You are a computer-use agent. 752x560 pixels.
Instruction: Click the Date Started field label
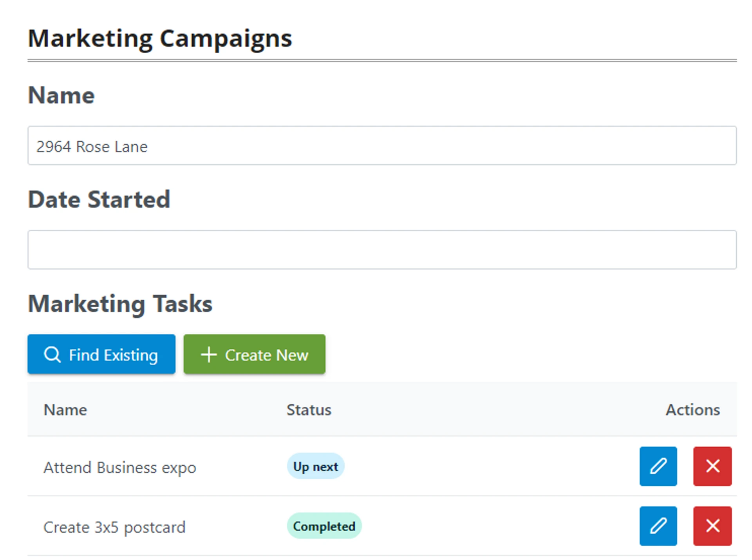point(99,200)
